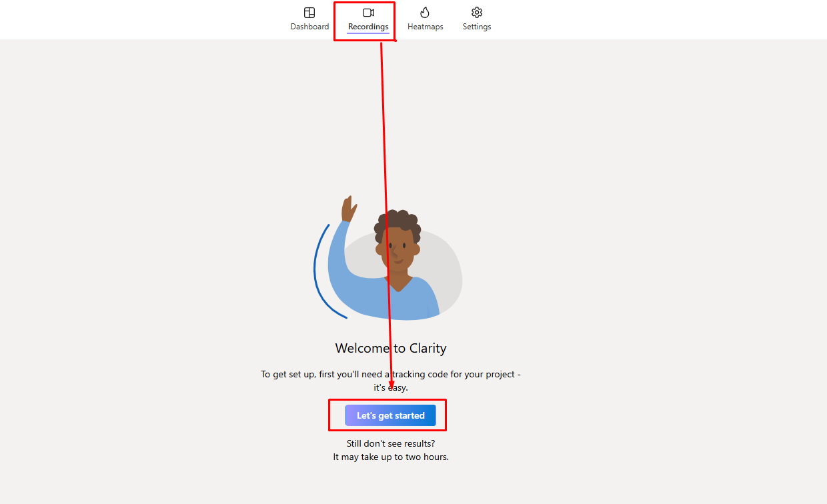Click the tracking code instruction paragraph
827x504 pixels.
(391, 381)
